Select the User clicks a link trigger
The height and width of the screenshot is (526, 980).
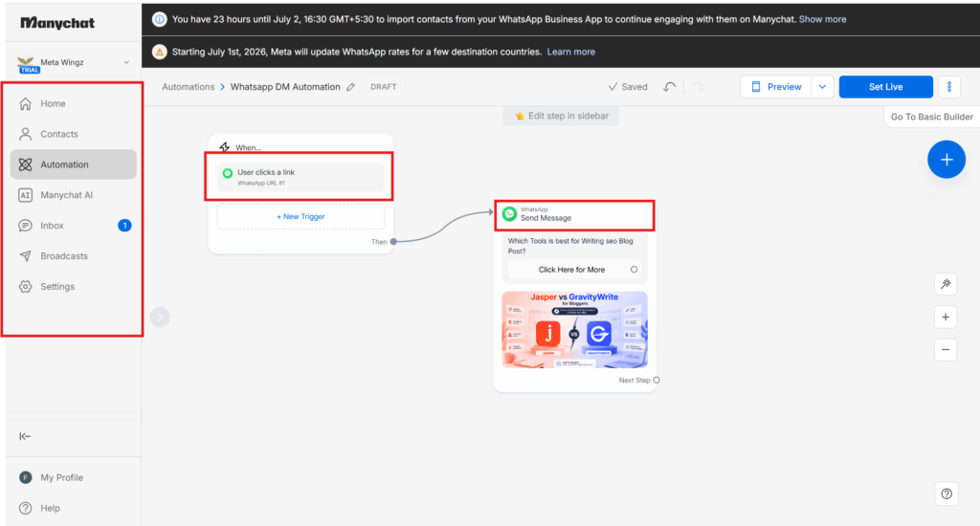click(301, 177)
